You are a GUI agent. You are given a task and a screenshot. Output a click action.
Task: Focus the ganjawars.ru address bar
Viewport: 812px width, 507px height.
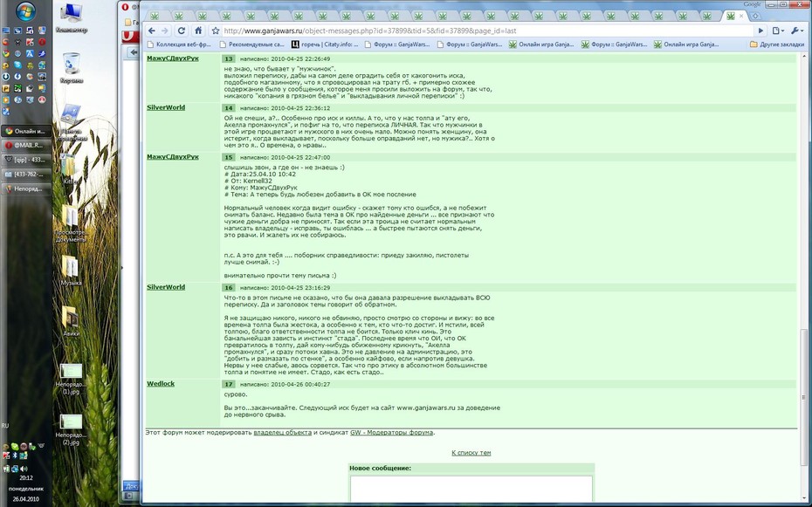click(x=487, y=31)
